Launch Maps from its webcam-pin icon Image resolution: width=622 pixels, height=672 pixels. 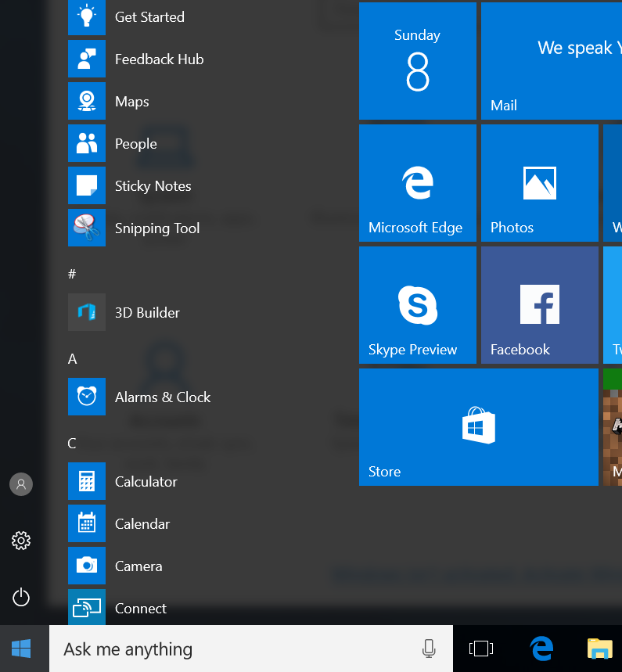click(x=87, y=101)
